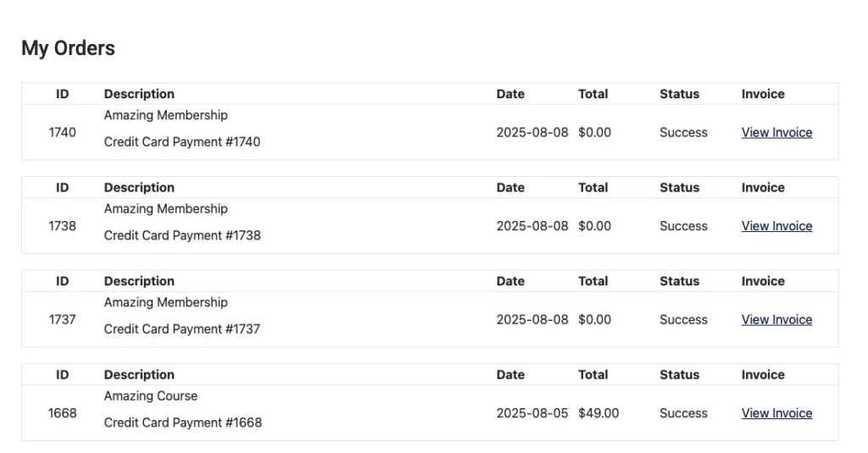The width and height of the screenshot is (868, 453).
Task: Click order ID 1738
Action: (x=62, y=226)
